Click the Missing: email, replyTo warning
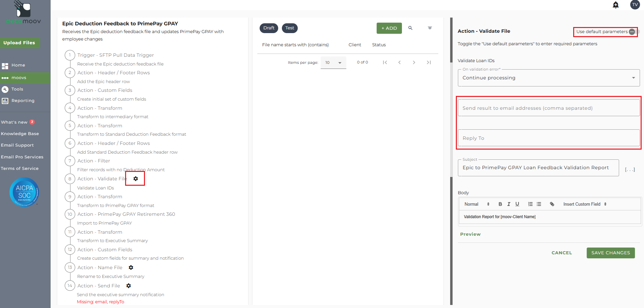The height and width of the screenshot is (308, 644). click(x=100, y=302)
